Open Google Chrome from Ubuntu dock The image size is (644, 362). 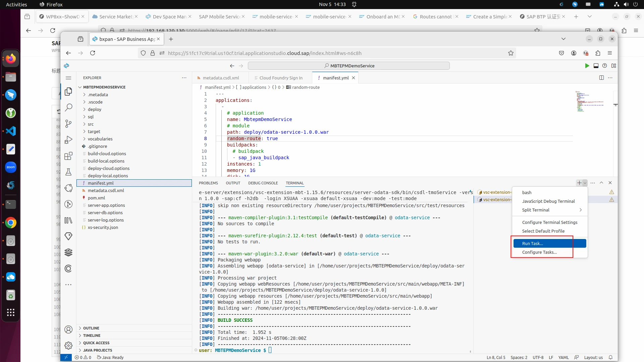coord(11,223)
